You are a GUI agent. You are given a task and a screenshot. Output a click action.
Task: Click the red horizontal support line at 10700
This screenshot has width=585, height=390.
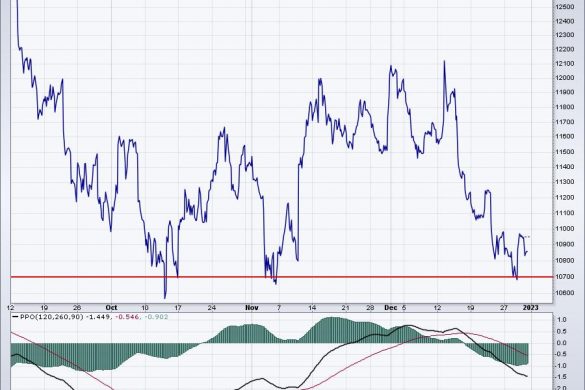[282, 277]
